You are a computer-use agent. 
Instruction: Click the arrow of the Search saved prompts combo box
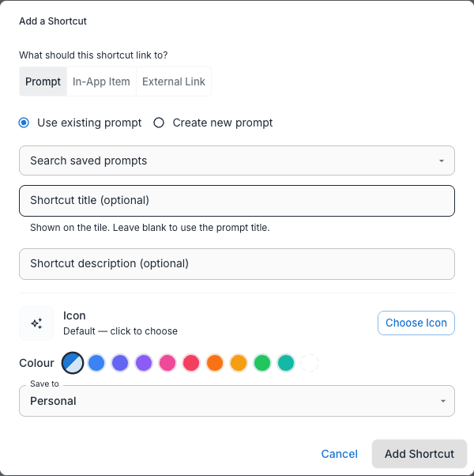(442, 161)
